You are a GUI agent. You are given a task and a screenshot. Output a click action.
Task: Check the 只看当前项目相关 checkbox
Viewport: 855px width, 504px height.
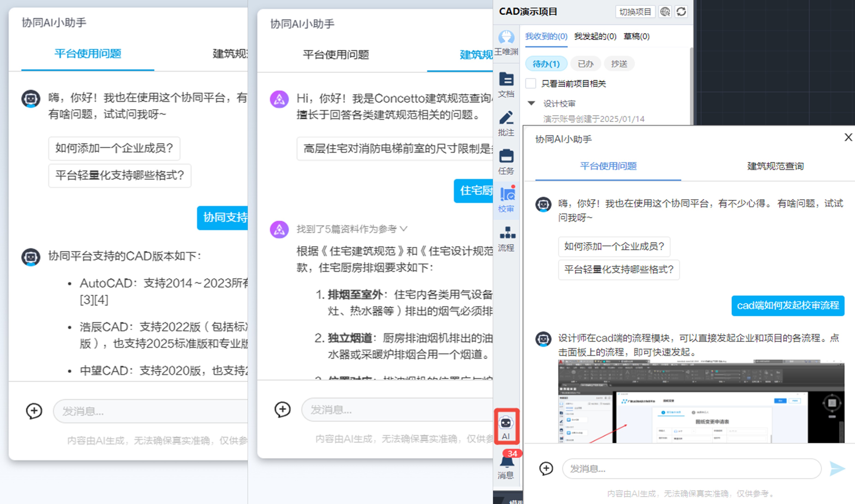point(531,83)
